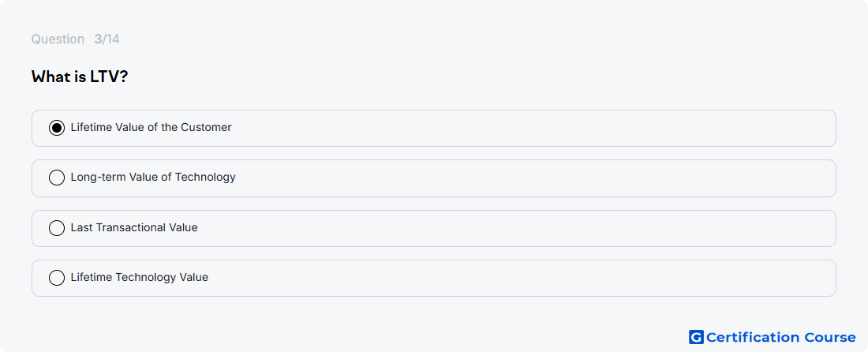Click the 'Last Transactional Value' answer text
This screenshot has height=352, width=868.
(x=134, y=227)
